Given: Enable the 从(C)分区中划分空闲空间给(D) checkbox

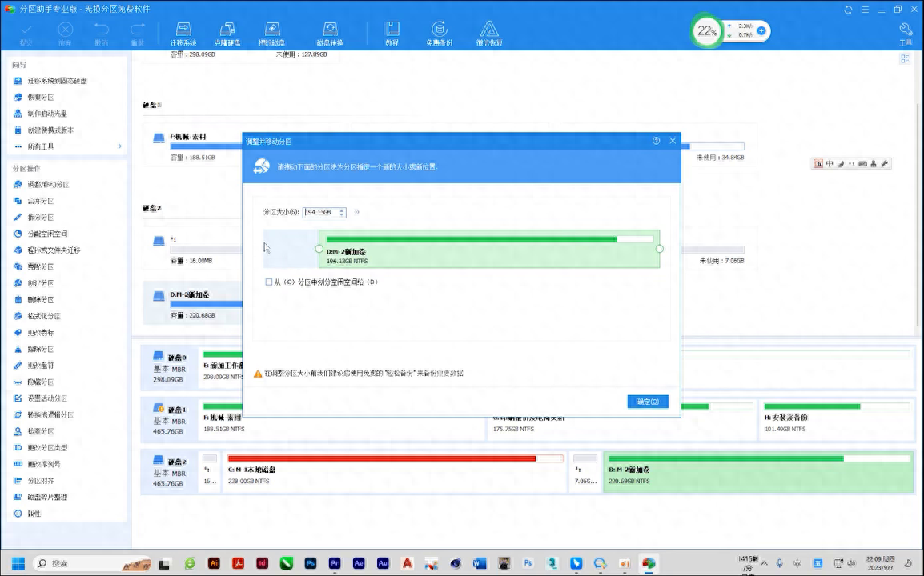Looking at the screenshot, I should pos(269,282).
